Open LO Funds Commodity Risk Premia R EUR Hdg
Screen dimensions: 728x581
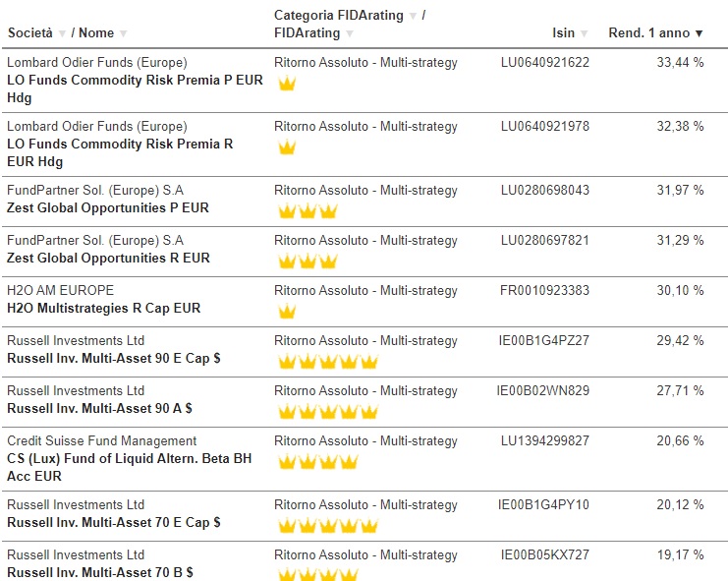pyautogui.click(x=120, y=152)
